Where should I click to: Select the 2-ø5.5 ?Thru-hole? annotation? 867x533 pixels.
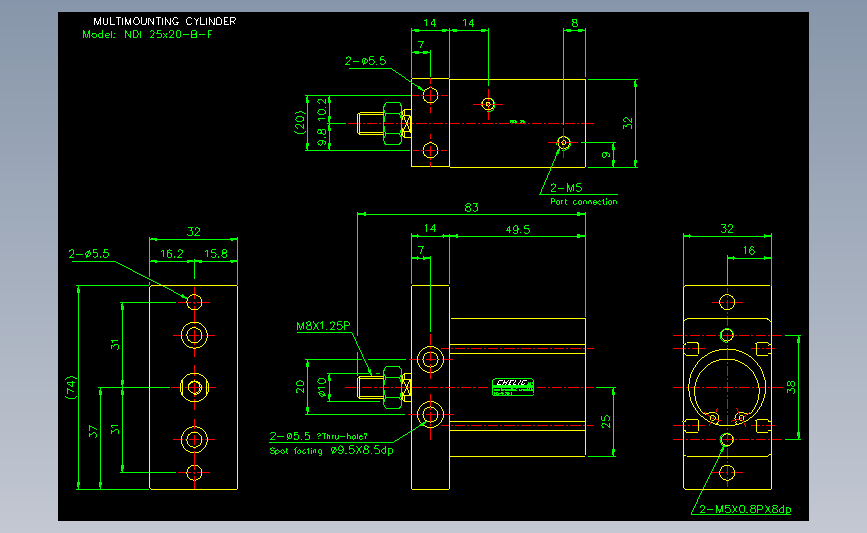pyautogui.click(x=318, y=436)
